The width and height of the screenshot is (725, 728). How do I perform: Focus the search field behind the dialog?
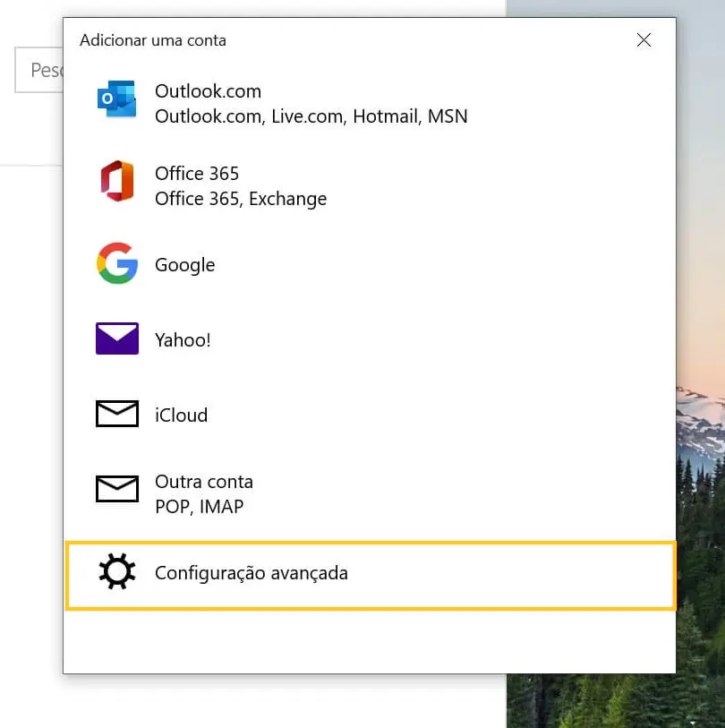(39, 70)
